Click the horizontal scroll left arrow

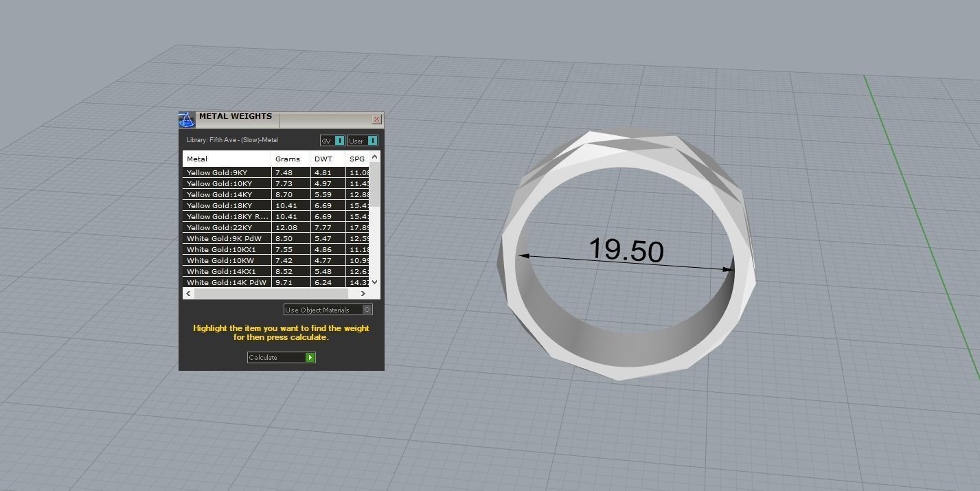[188, 293]
